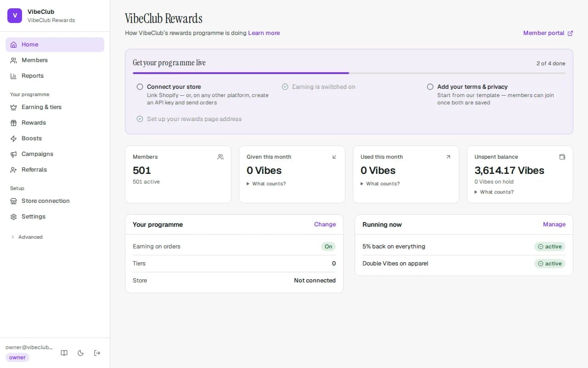Screen dimensions: 588x368
Task: Switch to dark mode with moon icon
Action: 81,353
